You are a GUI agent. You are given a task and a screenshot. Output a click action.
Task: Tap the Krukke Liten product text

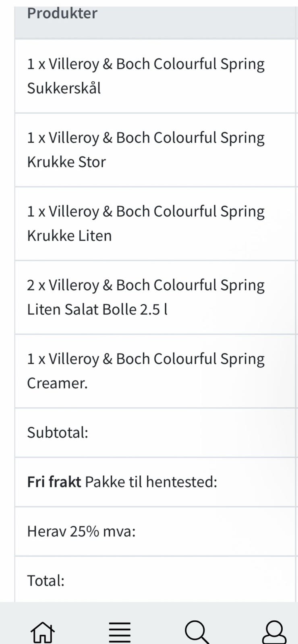(x=69, y=235)
